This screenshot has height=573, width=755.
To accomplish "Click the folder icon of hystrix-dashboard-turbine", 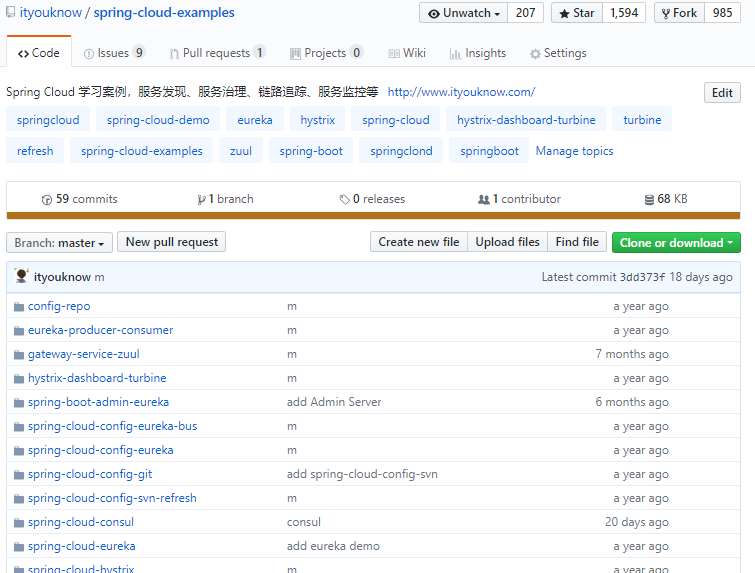I will pyautogui.click(x=19, y=379).
